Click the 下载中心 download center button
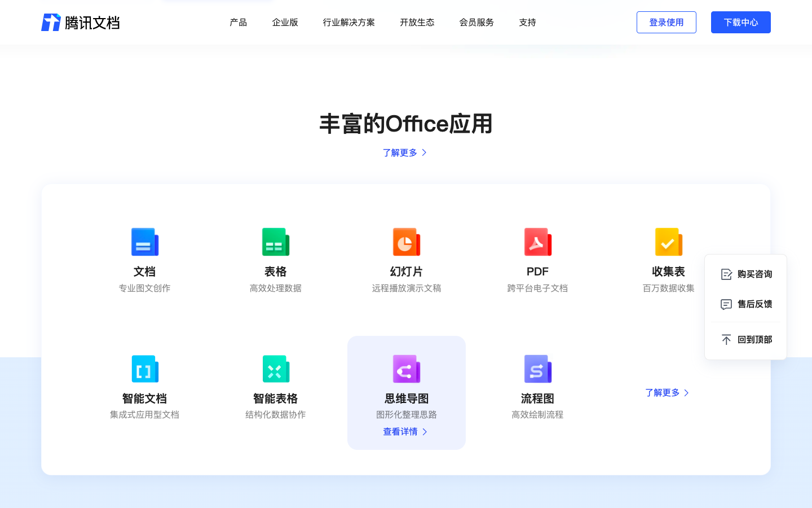Image resolution: width=812 pixels, height=508 pixels. coord(740,22)
